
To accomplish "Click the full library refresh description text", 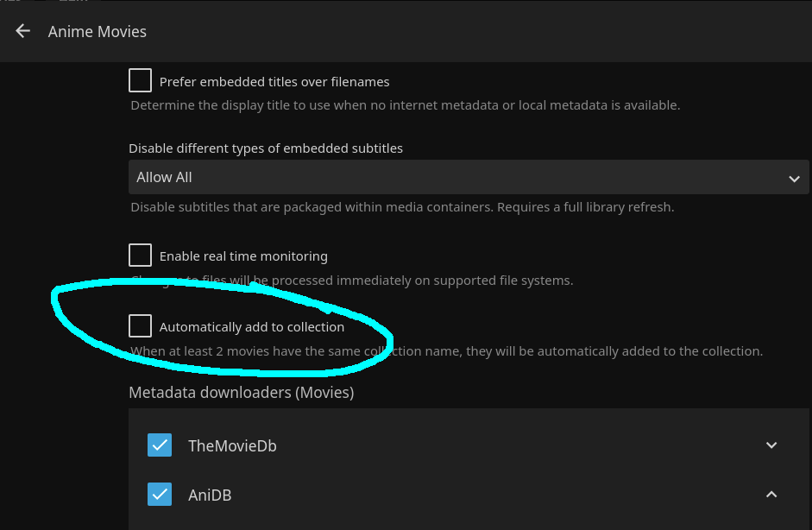I will tap(402, 207).
